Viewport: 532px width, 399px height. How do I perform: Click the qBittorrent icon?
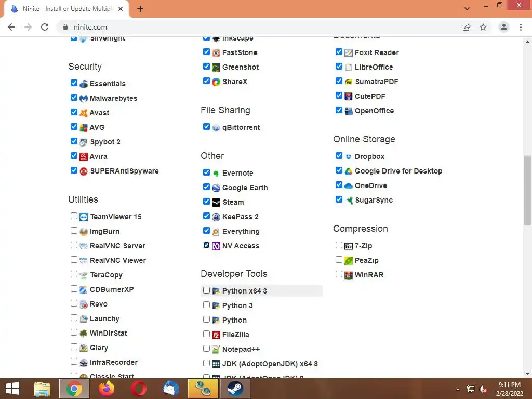pos(216,128)
